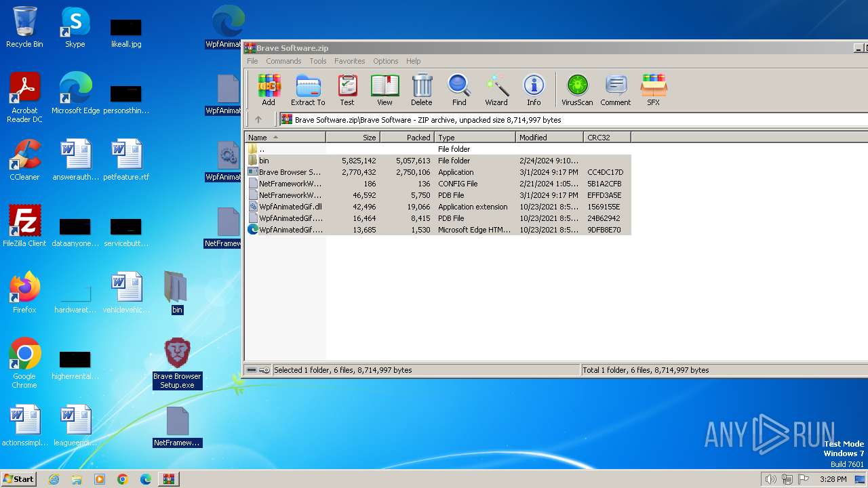
Task: Click the Add toolbar icon in WinRAR
Action: (x=269, y=90)
